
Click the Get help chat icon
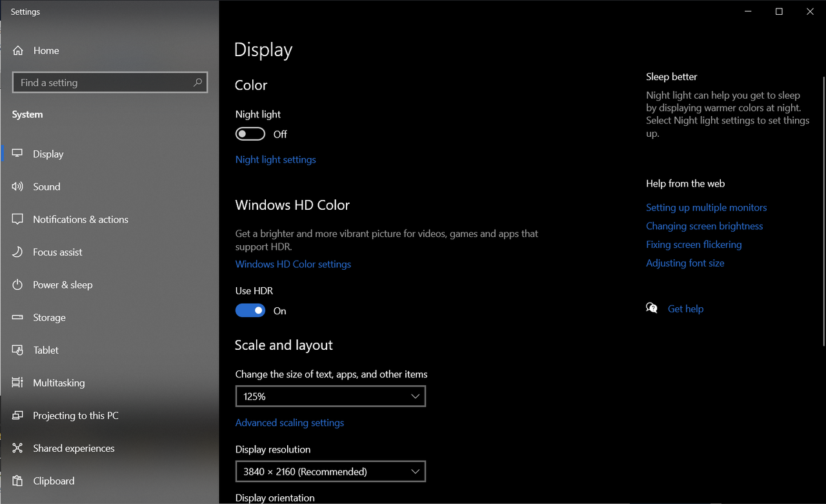coord(652,308)
